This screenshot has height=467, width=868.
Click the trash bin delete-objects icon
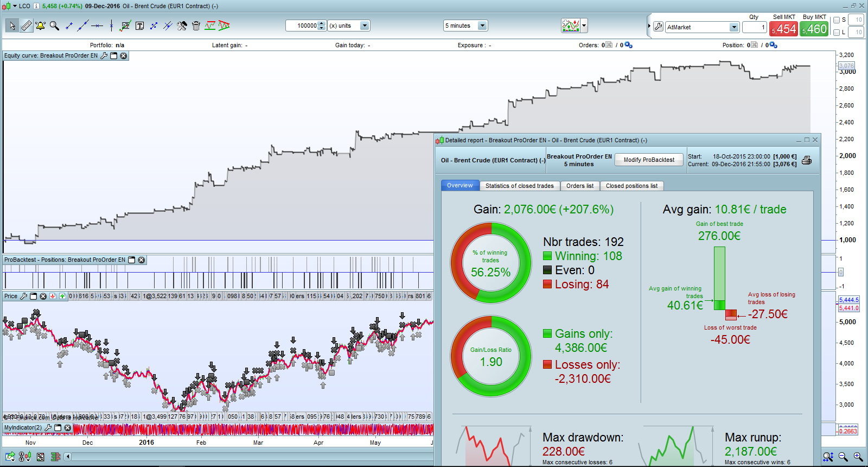(196, 26)
